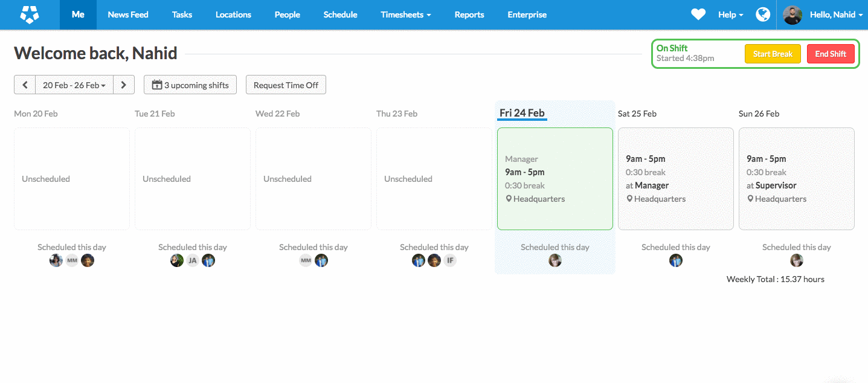The height and width of the screenshot is (383, 868).
Task: Click the Deputy star logo icon
Action: 29,14
